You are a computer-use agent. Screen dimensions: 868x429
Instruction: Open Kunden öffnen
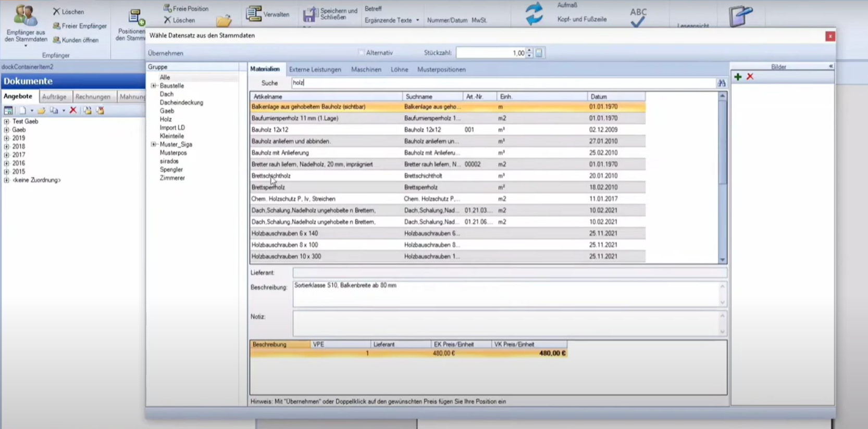pyautogui.click(x=76, y=40)
